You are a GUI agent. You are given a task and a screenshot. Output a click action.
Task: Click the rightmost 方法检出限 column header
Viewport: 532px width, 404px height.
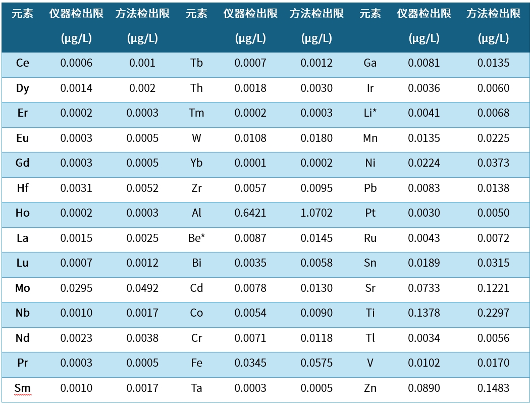click(493, 14)
